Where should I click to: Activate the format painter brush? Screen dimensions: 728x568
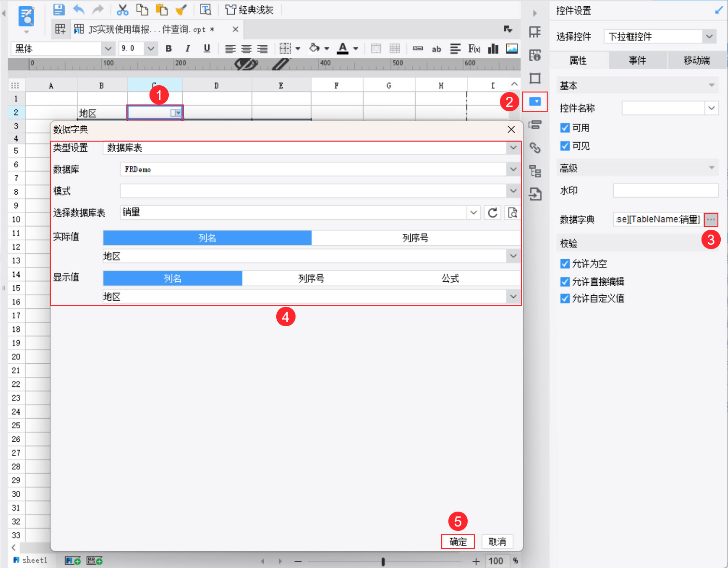pos(181,10)
